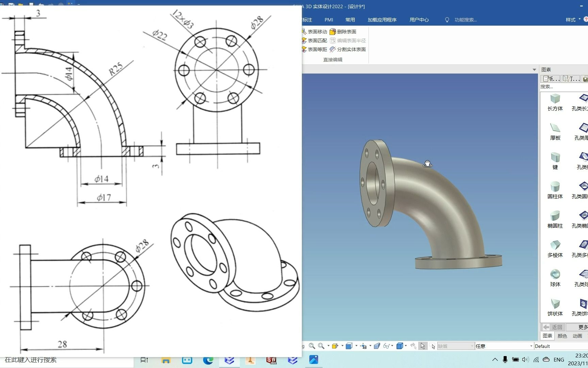
Task: Open Microsoft Edge from the taskbar
Action: point(208,360)
